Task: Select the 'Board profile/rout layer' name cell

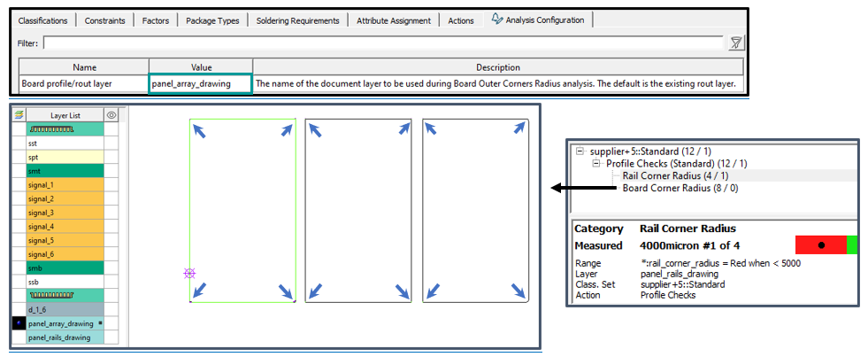Action: click(x=84, y=83)
